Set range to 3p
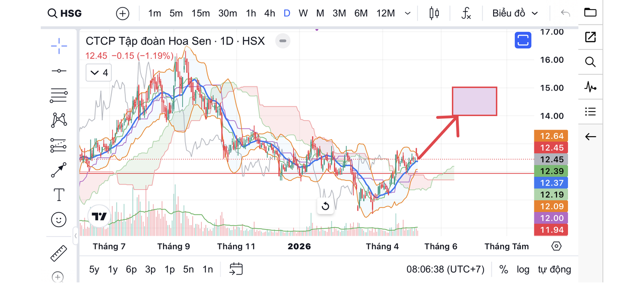The image size is (644, 297). pos(150,269)
